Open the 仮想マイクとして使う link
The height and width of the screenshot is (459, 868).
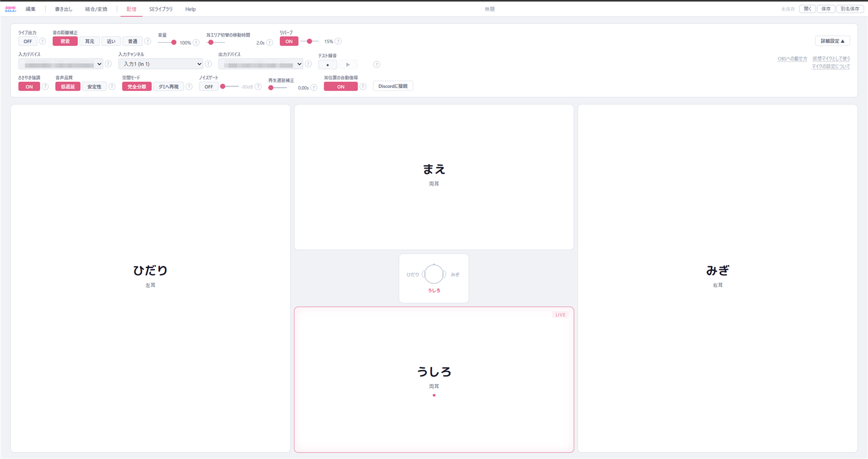[831, 59]
